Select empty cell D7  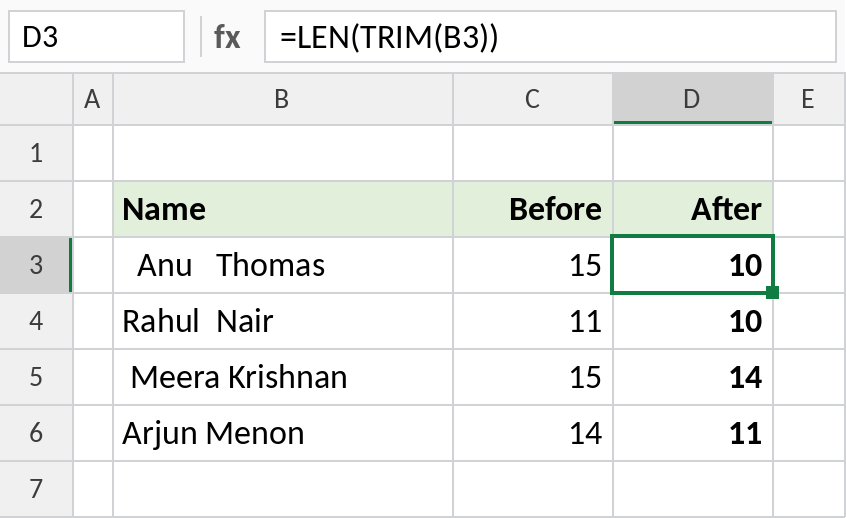click(693, 489)
